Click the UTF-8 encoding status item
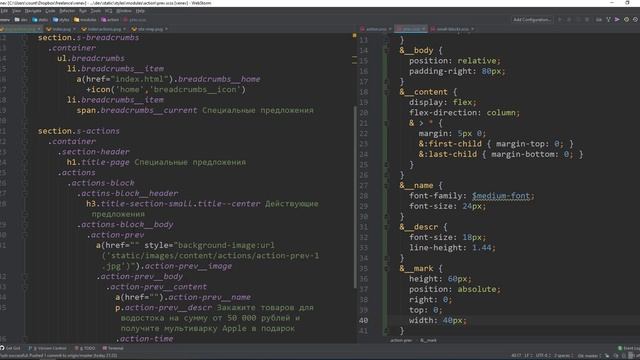640x360 pixels. (542, 356)
